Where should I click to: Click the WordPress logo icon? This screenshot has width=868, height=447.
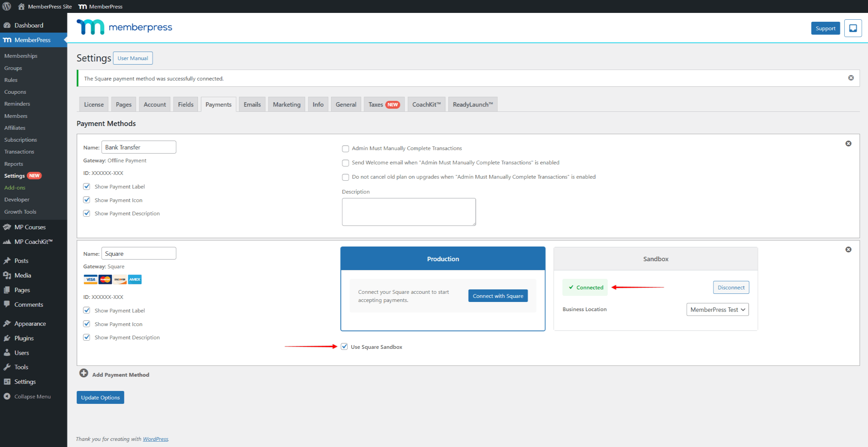click(x=7, y=6)
